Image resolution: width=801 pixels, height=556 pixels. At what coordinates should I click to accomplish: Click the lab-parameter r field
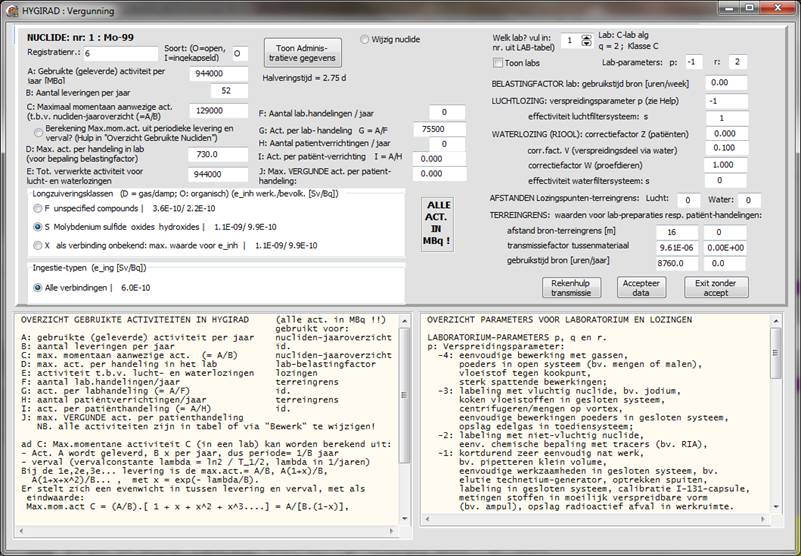738,62
